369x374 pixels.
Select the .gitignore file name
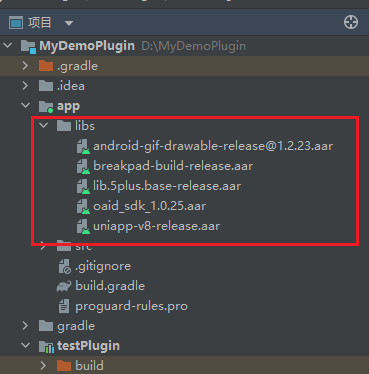click(103, 266)
